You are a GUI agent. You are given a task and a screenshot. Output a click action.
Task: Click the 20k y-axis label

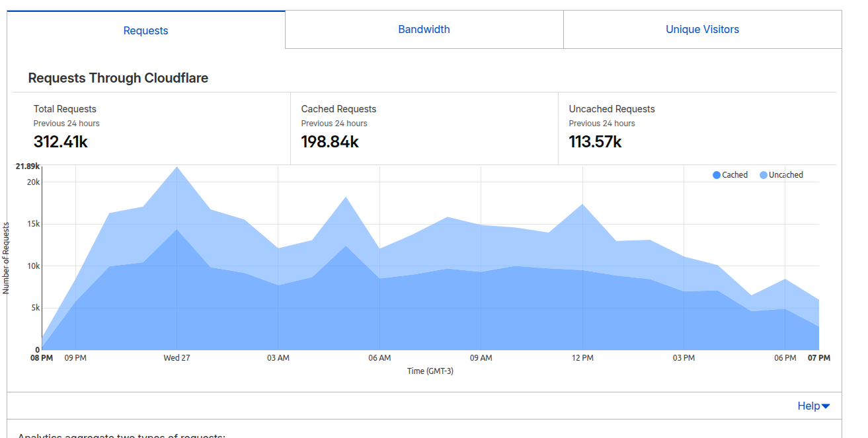click(34, 182)
